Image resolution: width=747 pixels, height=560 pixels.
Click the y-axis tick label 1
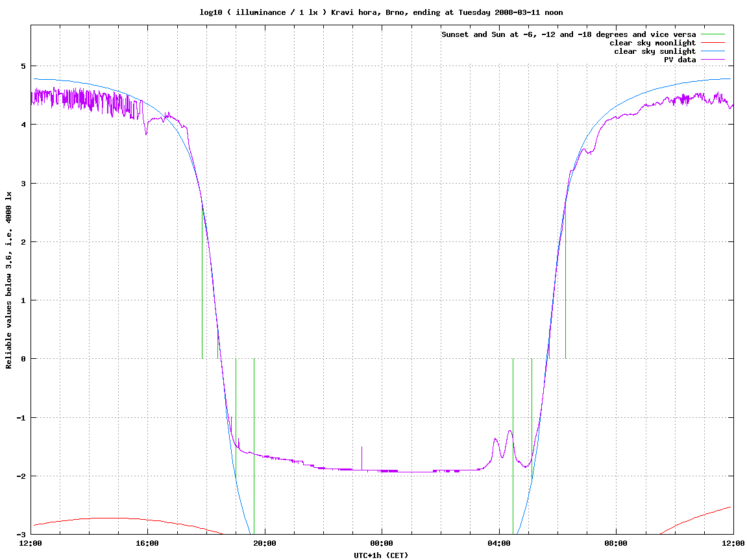tap(23, 300)
